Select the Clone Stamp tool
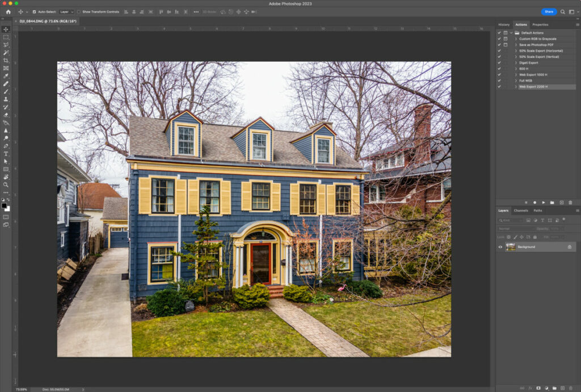This screenshot has height=392, width=581. 6,99
